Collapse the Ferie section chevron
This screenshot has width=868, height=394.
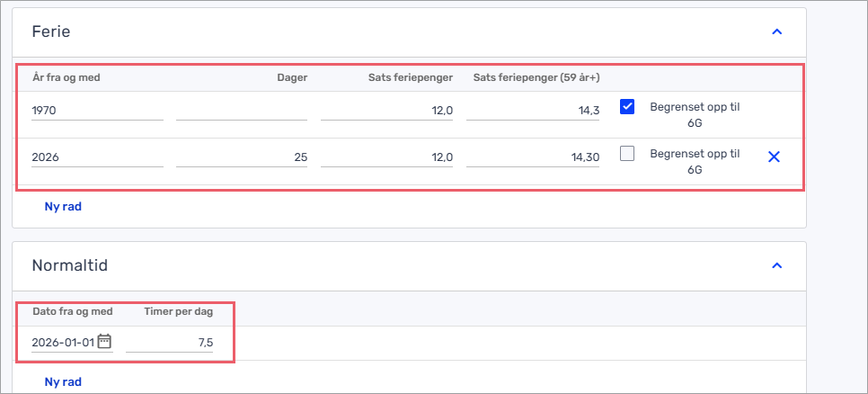click(x=777, y=31)
